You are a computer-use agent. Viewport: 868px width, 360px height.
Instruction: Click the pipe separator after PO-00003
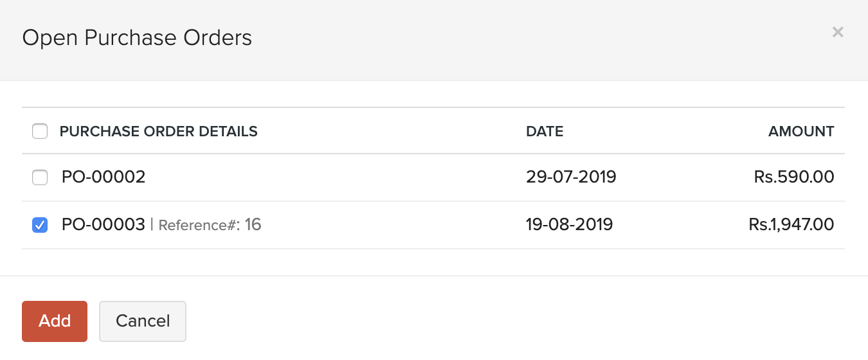coord(152,225)
